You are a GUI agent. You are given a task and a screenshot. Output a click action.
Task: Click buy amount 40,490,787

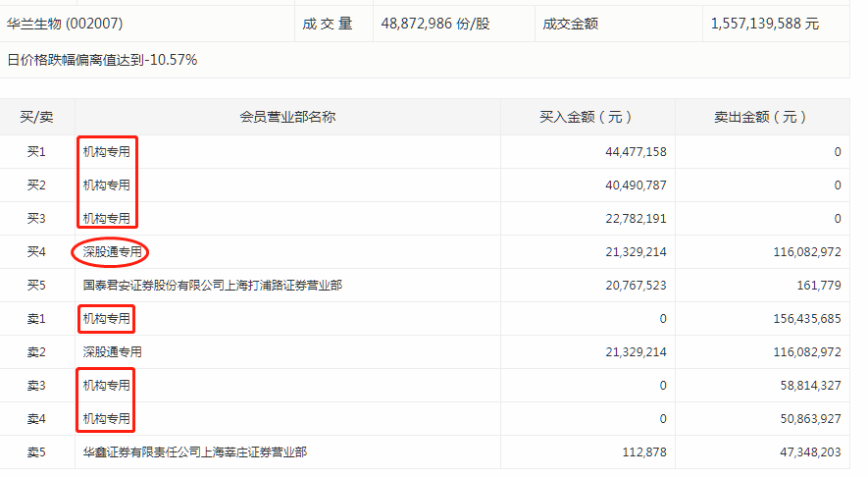[637, 185]
